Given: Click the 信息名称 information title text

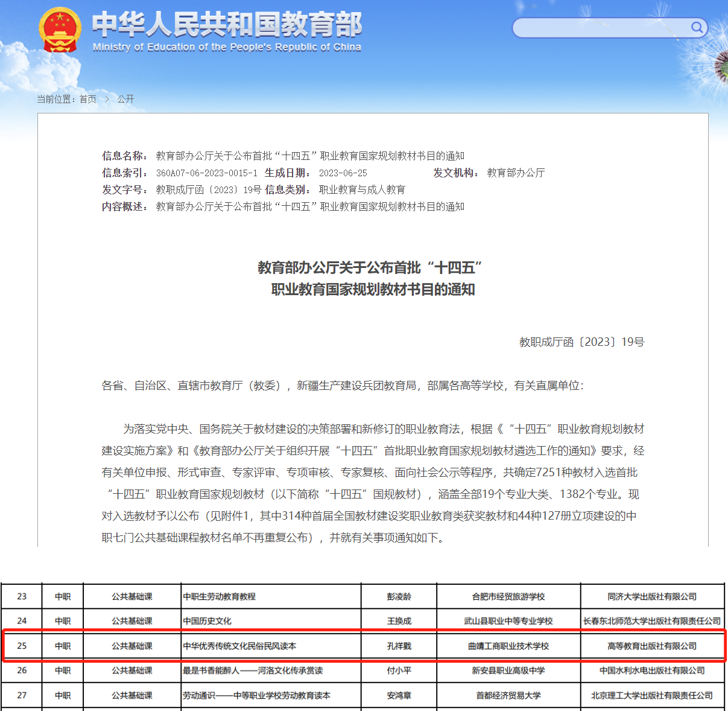Looking at the screenshot, I should 309,156.
